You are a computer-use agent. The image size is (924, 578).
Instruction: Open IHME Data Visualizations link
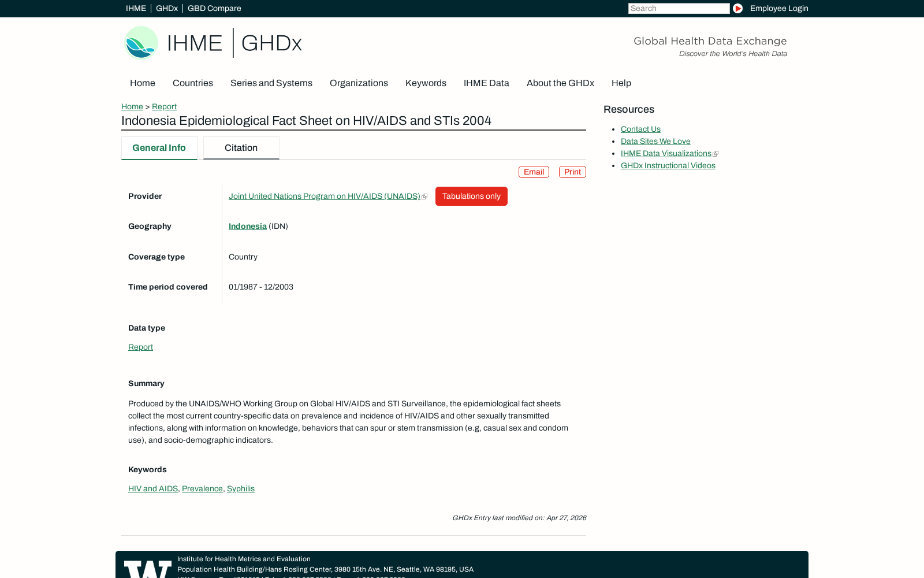pyautogui.click(x=666, y=153)
